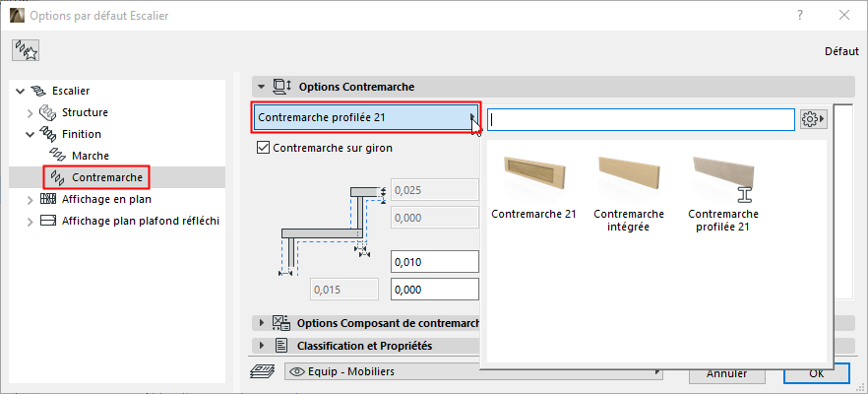Expand Classification et Propriétés section

(x=262, y=346)
